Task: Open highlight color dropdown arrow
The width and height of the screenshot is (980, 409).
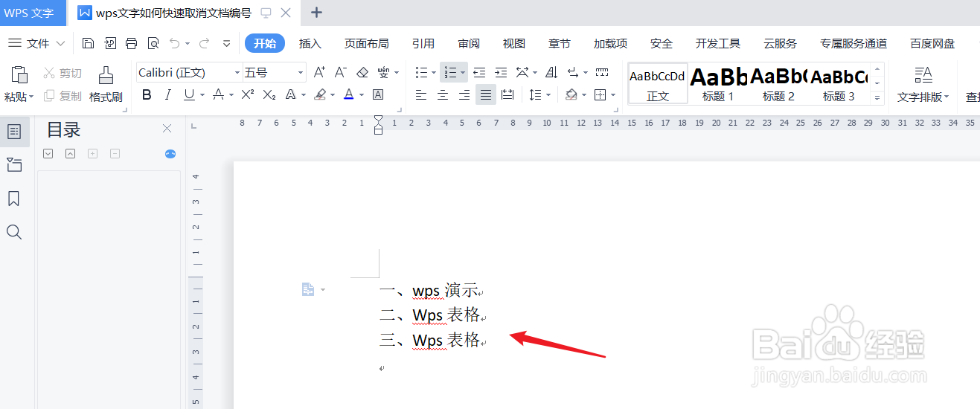Action: tap(333, 94)
